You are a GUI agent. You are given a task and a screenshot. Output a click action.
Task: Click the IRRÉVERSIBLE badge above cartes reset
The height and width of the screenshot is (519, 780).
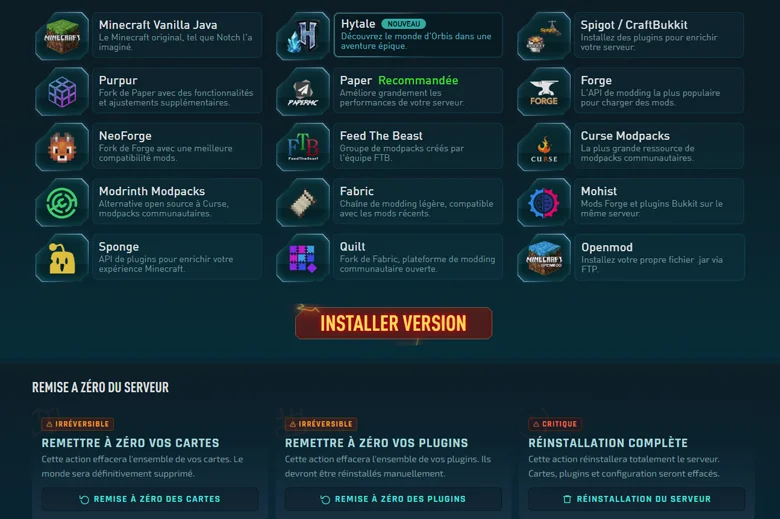tap(78, 424)
